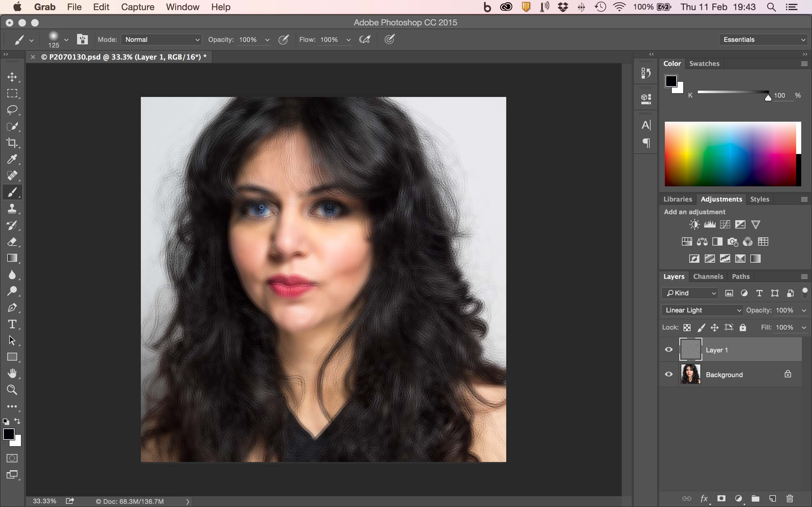Open the Kind filter dropdown in Layers panel
This screenshot has height=507, width=812.
[689, 293]
